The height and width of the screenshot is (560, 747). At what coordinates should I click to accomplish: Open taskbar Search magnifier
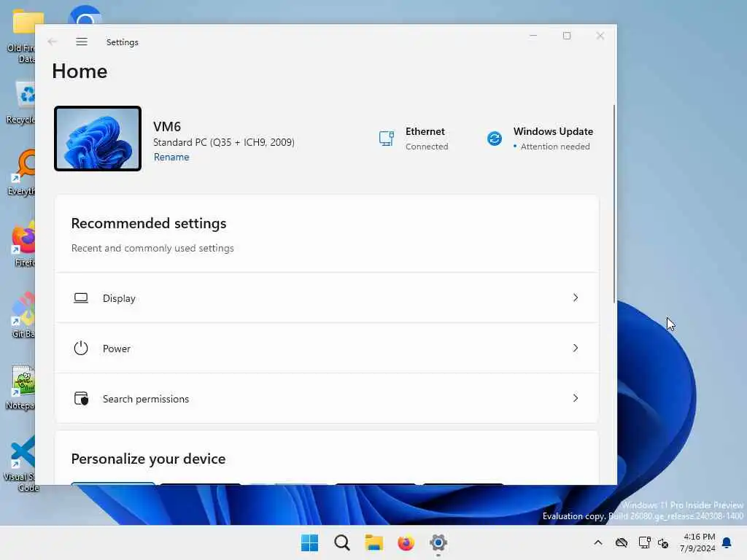pyautogui.click(x=342, y=542)
